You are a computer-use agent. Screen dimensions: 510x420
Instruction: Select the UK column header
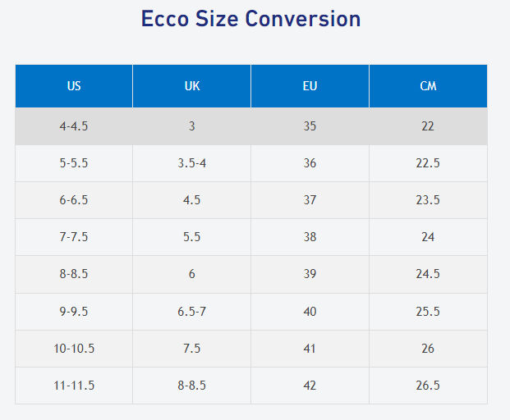pos(192,86)
